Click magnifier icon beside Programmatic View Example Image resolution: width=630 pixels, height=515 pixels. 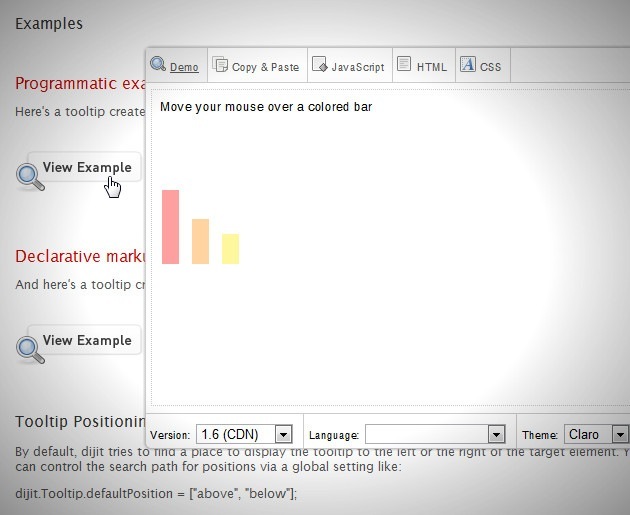click(x=30, y=177)
